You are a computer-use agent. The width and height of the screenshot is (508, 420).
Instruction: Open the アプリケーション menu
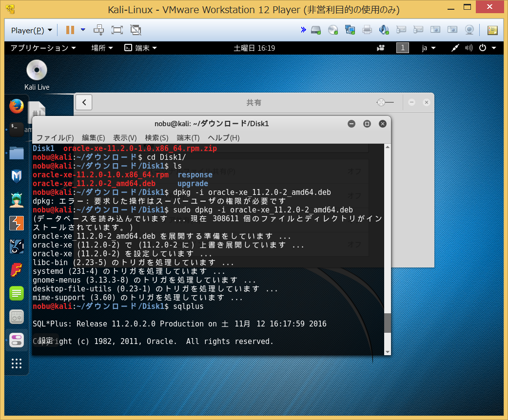[43, 48]
